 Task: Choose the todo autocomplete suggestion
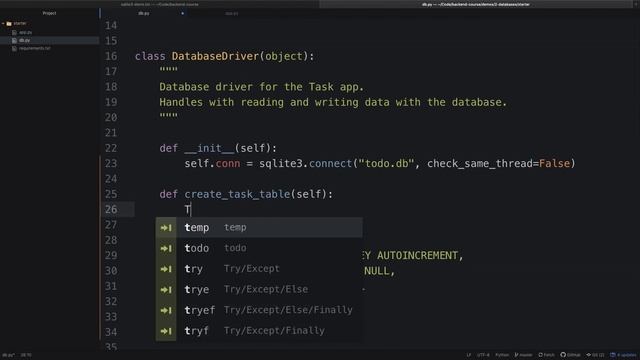tap(259, 248)
